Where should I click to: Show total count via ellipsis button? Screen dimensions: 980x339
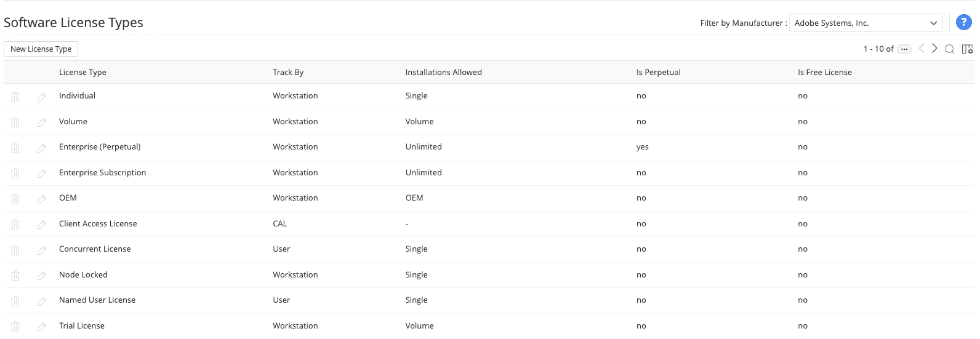click(x=904, y=49)
